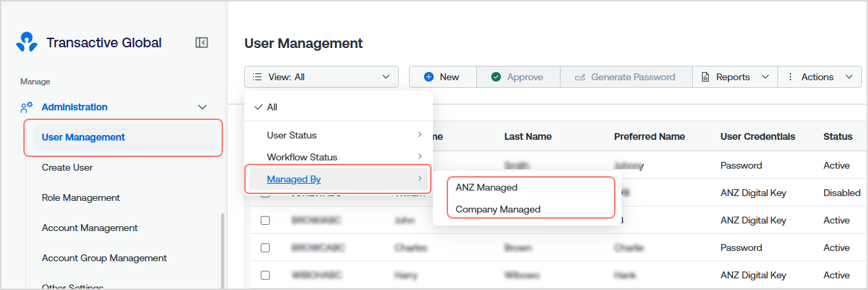Sort by Preferred Name column header
Screen dimensions: 868x290
(649, 136)
